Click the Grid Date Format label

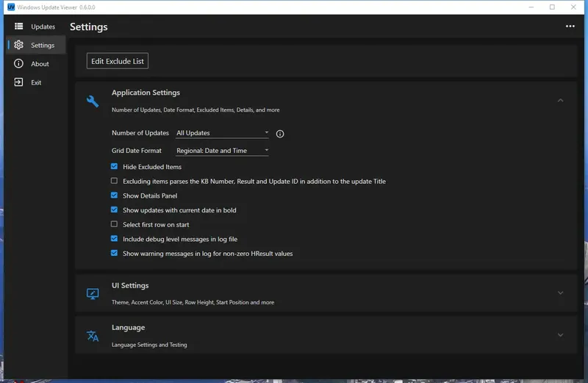(137, 151)
